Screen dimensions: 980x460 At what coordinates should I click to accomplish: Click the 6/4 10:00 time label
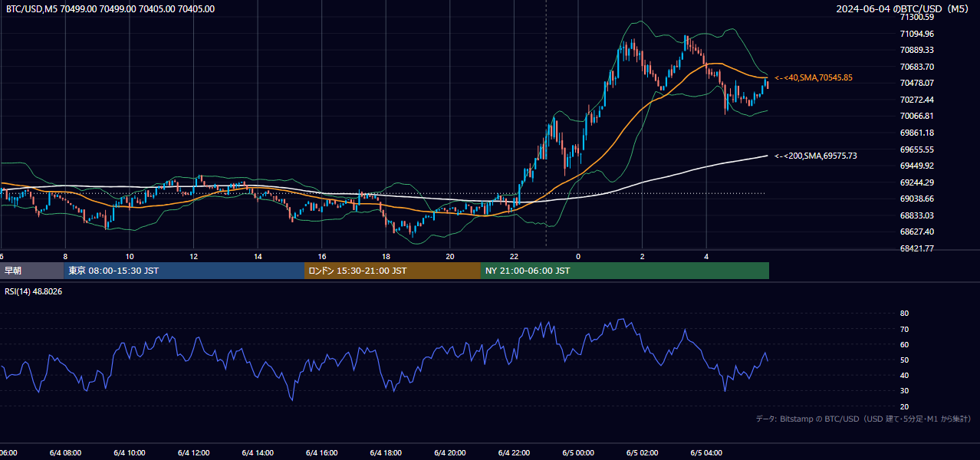tap(129, 453)
